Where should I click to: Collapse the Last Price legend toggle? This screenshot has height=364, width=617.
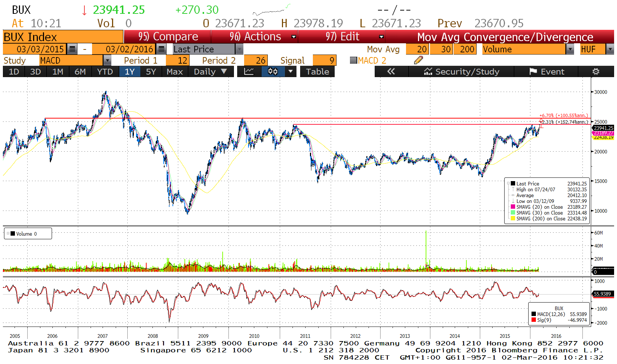(509, 184)
